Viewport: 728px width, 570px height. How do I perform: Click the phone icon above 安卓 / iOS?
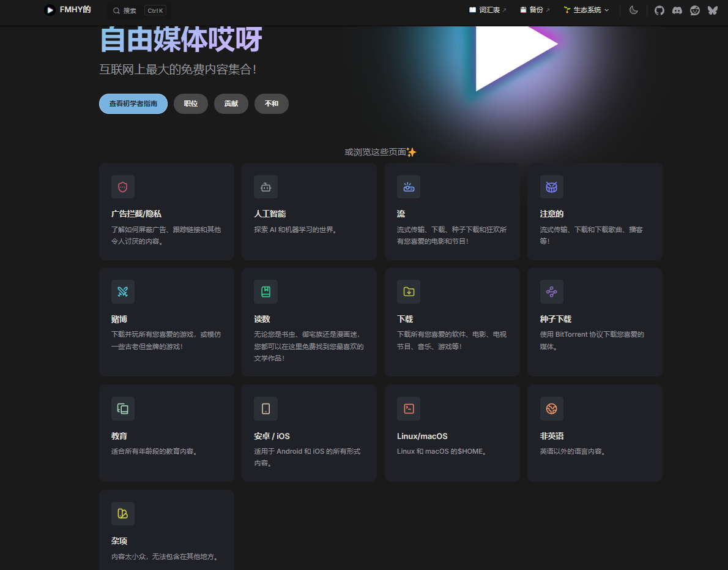click(266, 409)
